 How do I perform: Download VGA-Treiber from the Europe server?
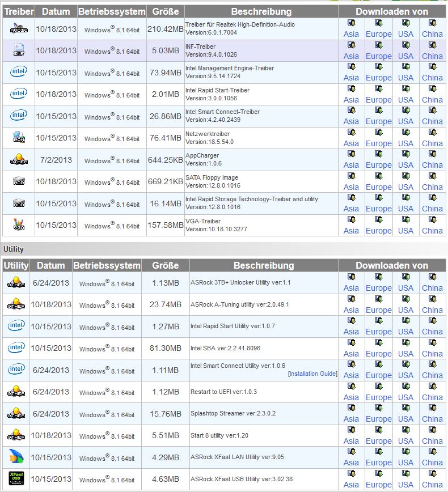pyautogui.click(x=378, y=231)
